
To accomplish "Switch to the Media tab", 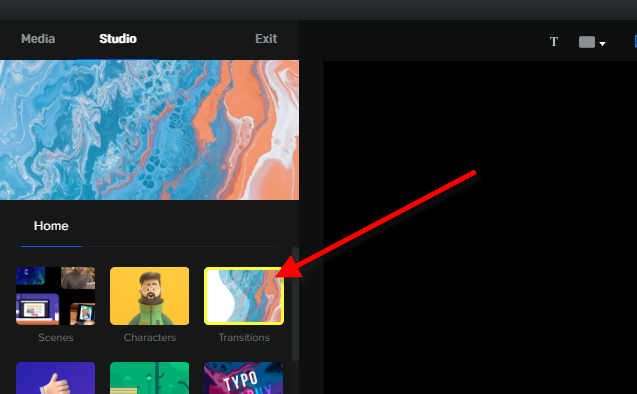I will pos(38,39).
